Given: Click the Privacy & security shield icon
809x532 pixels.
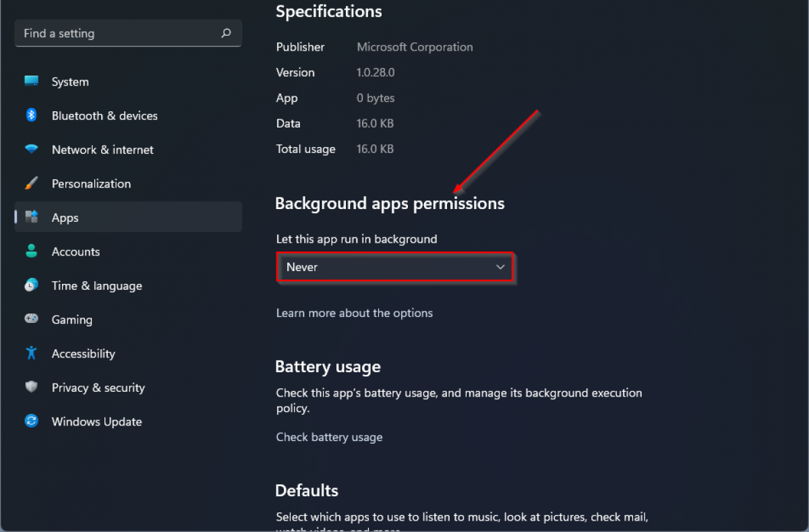Looking at the screenshot, I should coord(31,387).
